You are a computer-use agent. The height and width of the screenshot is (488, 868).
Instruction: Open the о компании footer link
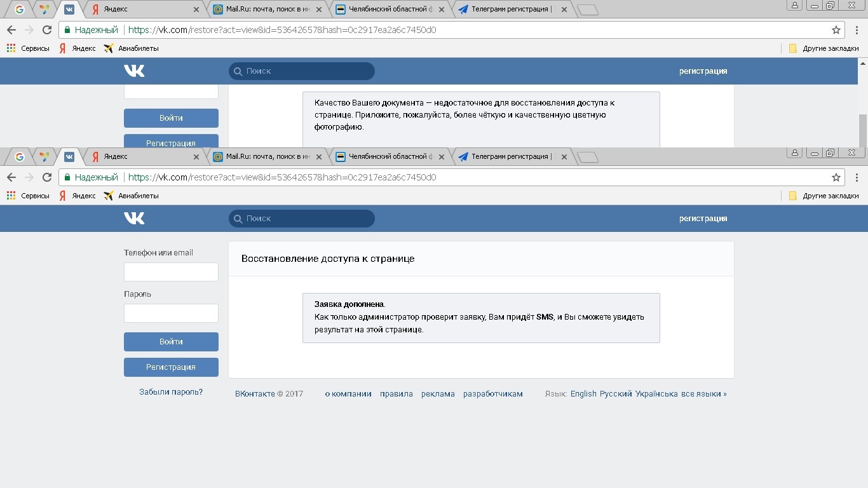pos(348,394)
